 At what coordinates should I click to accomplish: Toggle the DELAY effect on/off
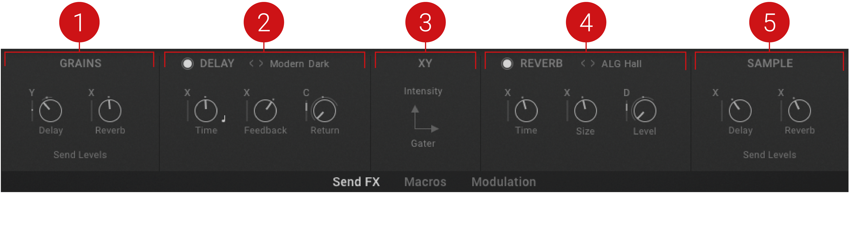[187, 64]
